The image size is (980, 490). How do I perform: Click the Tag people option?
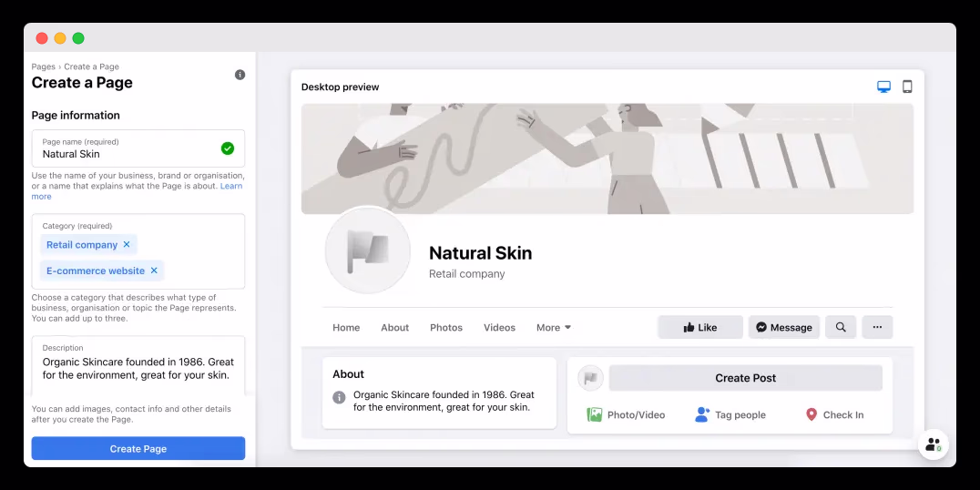point(730,415)
